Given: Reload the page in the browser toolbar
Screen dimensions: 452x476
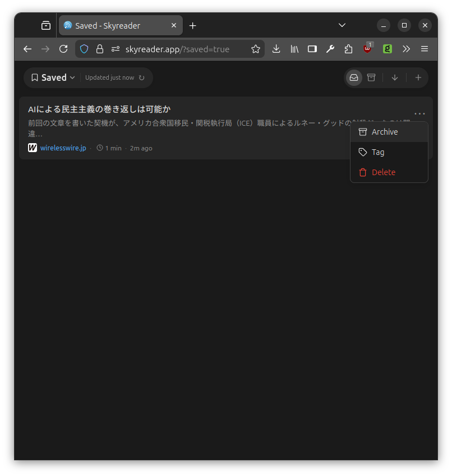Looking at the screenshot, I should pos(63,49).
